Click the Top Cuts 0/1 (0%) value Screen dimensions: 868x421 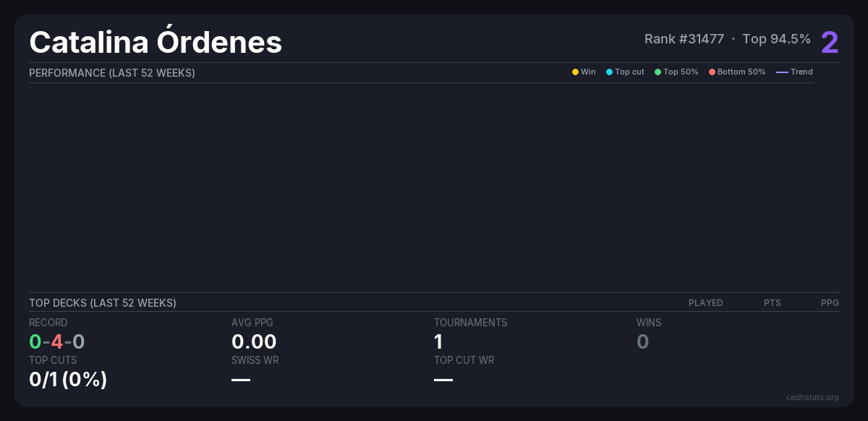coord(68,379)
